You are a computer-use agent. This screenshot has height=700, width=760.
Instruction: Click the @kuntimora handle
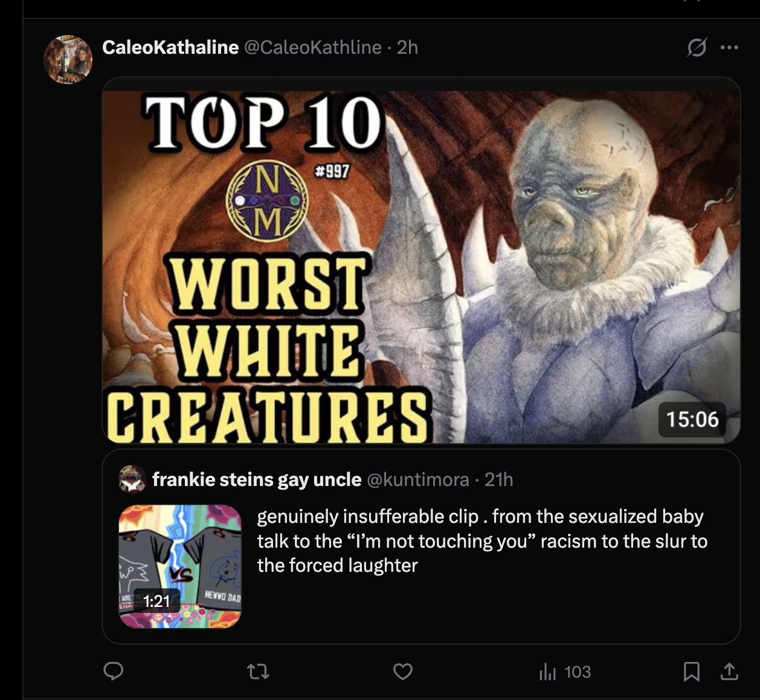point(417,479)
